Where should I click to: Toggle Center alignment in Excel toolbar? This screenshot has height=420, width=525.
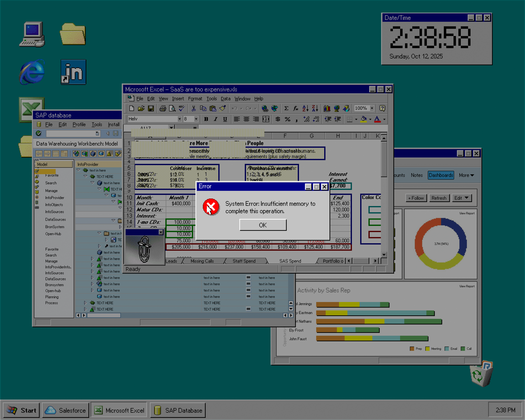246,119
